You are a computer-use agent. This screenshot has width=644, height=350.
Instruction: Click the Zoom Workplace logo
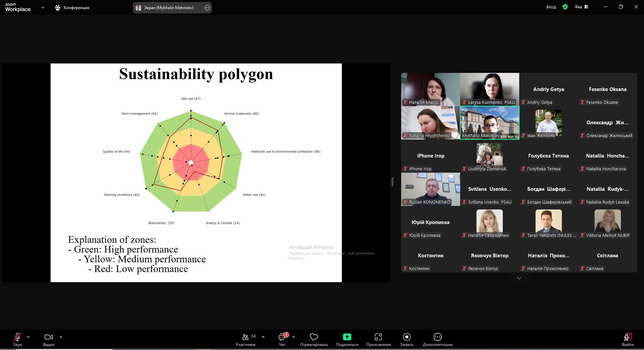tap(18, 7)
